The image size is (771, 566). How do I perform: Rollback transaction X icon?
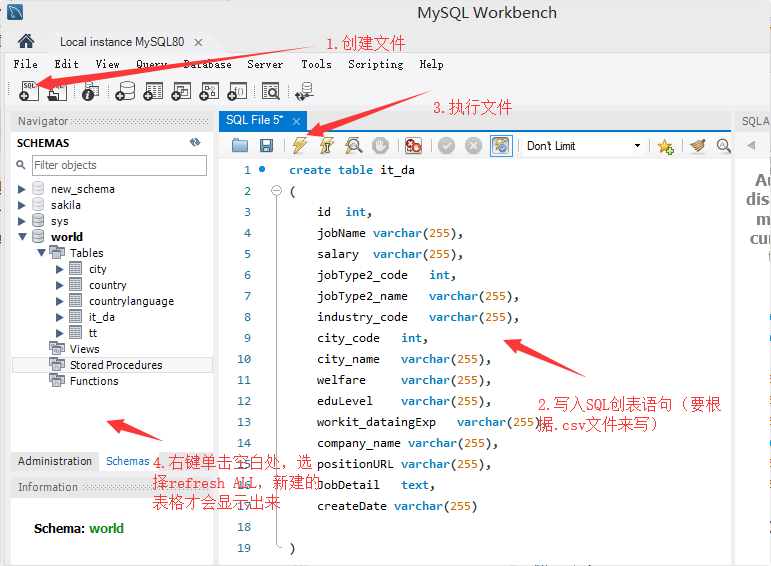(x=474, y=146)
